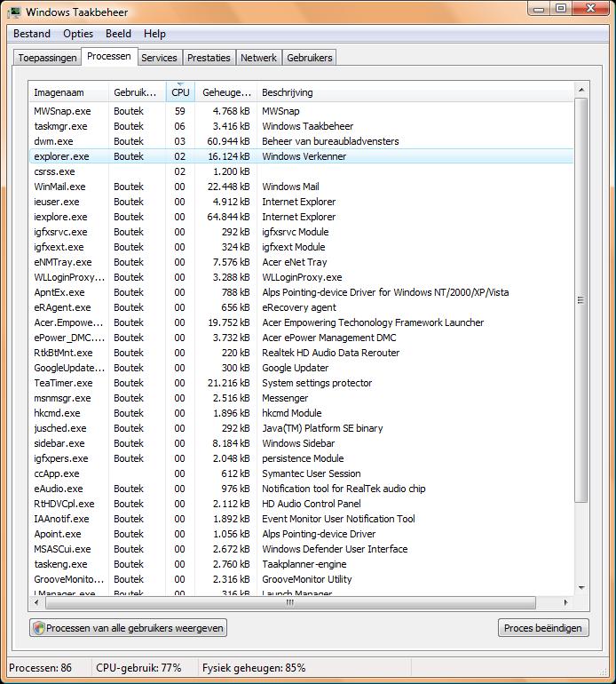The image size is (616, 684).
Task: Select the eNMTray.exe process
Action: click(301, 262)
